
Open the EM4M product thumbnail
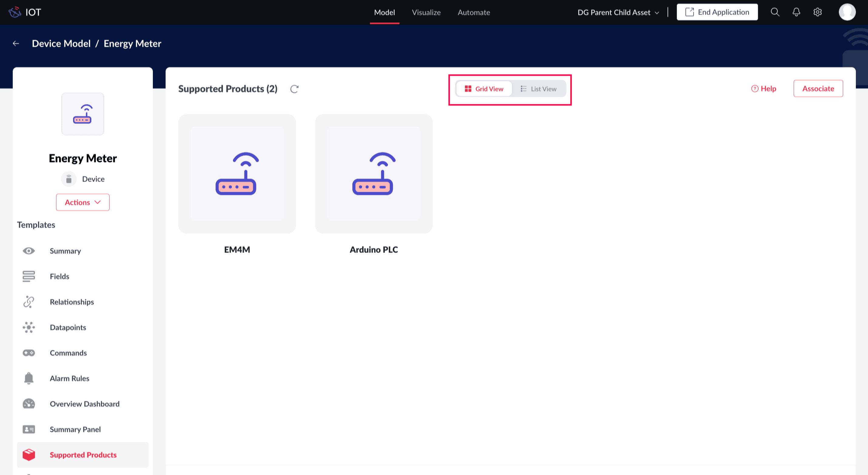coord(237,174)
